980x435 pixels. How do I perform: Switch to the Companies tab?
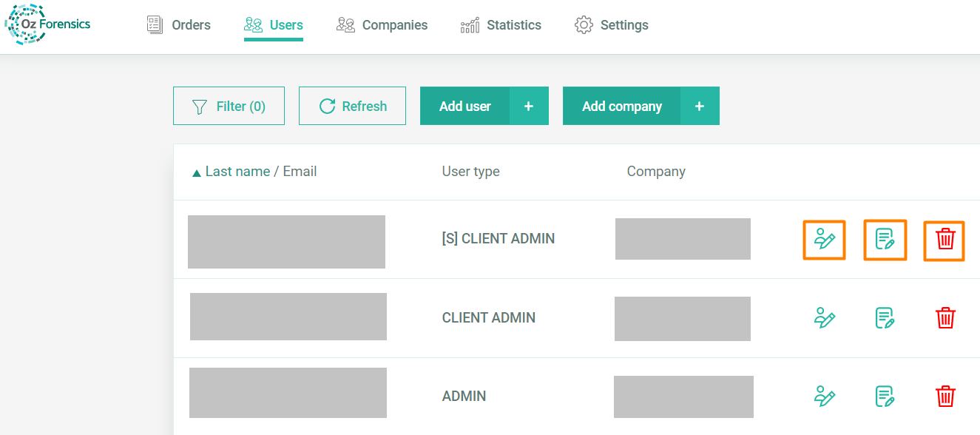click(x=382, y=25)
